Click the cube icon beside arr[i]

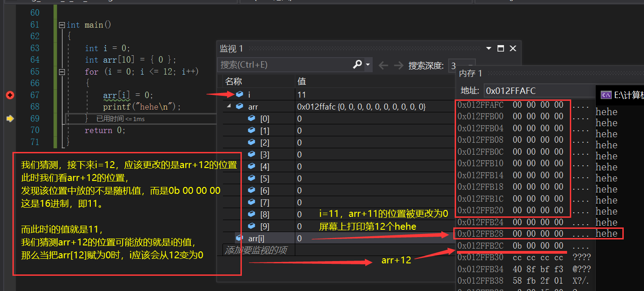239,238
